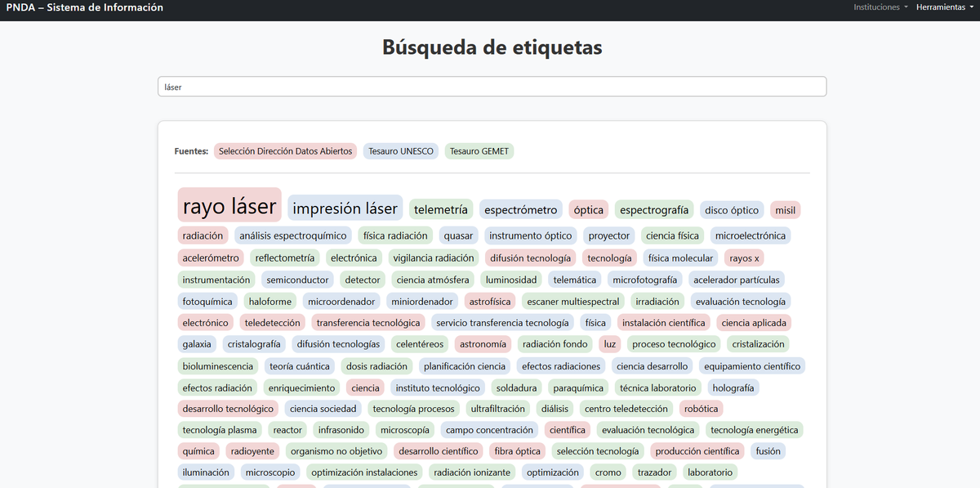Click the 'quasar' tag
This screenshot has width=980, height=488.
click(x=458, y=235)
